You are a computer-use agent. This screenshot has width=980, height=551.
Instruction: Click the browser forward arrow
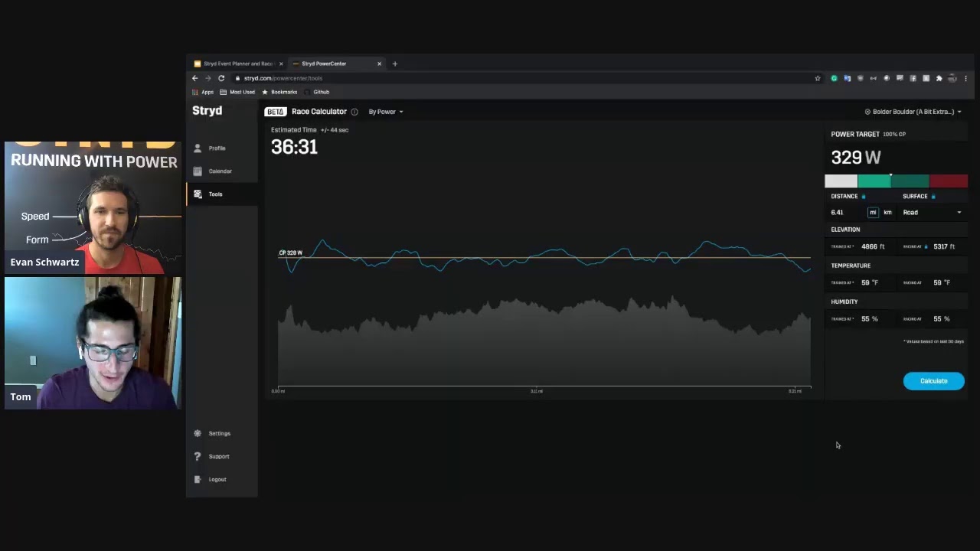[207, 78]
